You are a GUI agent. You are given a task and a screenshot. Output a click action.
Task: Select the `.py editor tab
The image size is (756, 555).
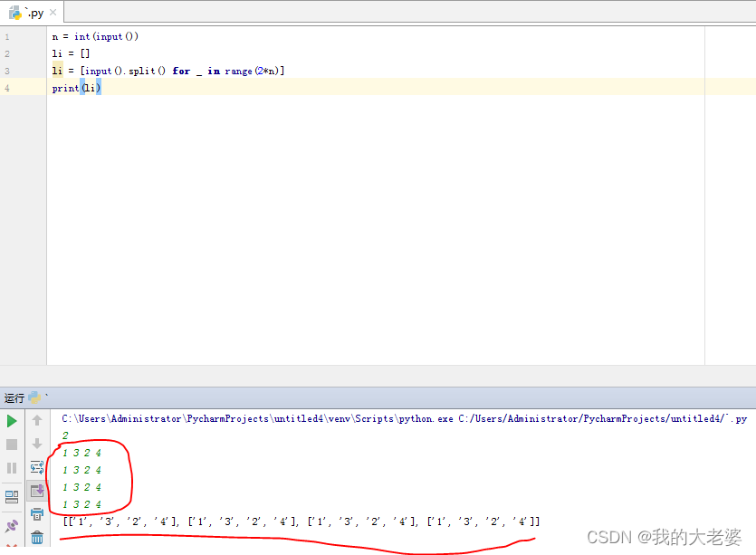(x=32, y=13)
